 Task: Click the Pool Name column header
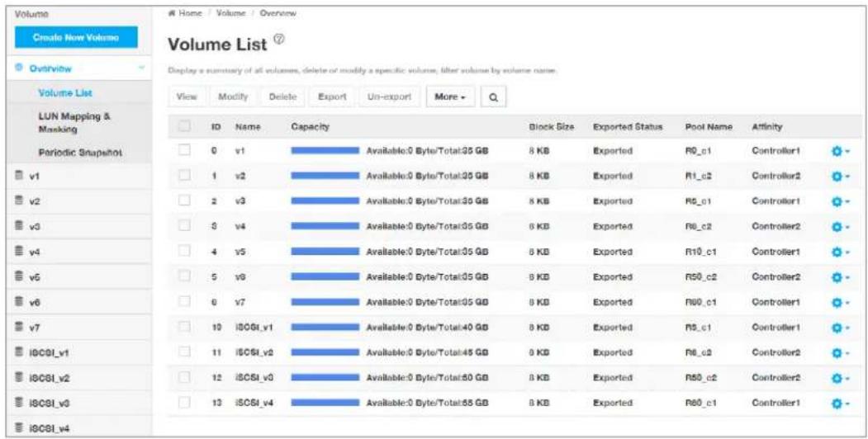coord(709,126)
